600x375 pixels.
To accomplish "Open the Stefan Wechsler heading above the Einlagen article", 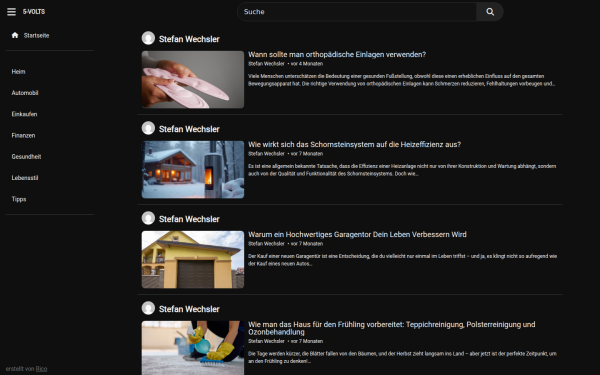I will coord(189,39).
